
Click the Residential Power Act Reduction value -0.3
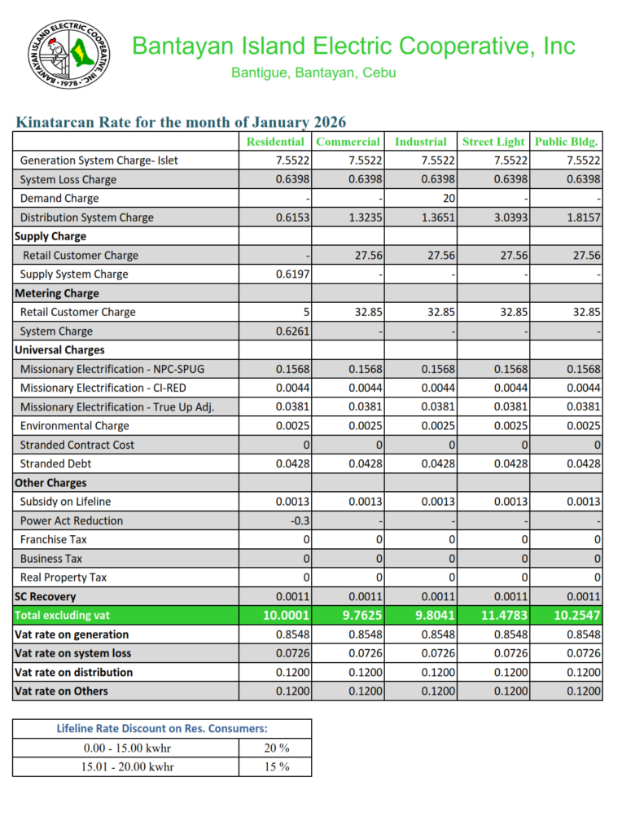click(x=299, y=521)
